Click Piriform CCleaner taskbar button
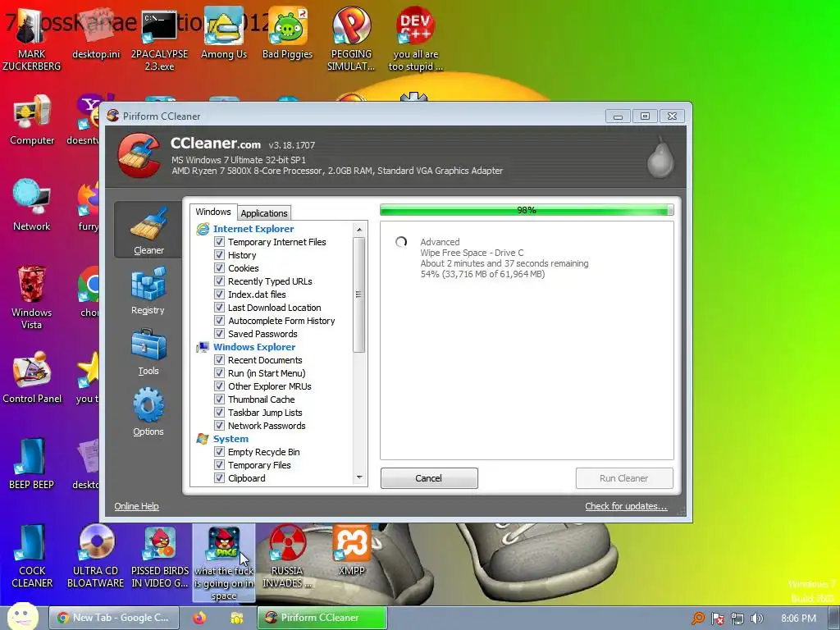Screen dimensions: 840x630 coord(322,618)
